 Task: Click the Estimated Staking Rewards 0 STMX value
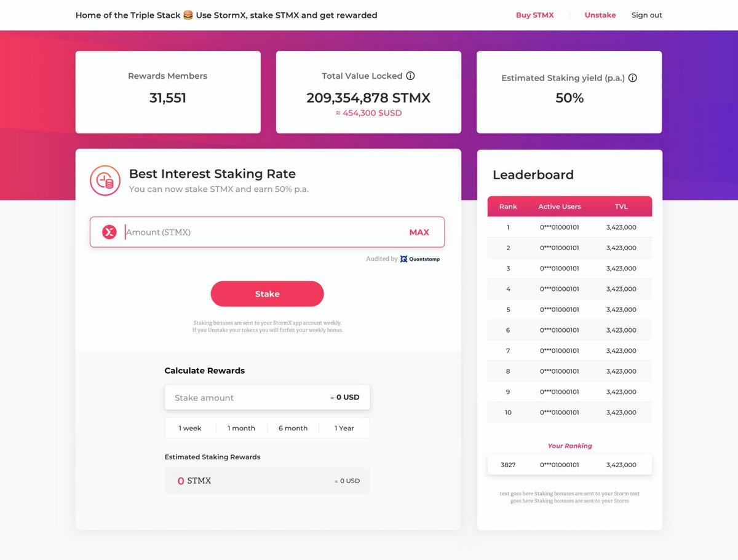pyautogui.click(x=194, y=481)
